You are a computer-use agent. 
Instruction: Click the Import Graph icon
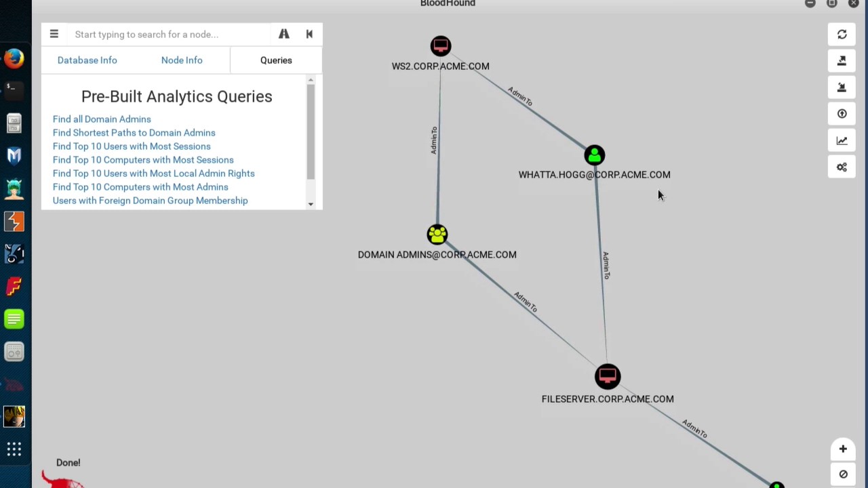(842, 87)
